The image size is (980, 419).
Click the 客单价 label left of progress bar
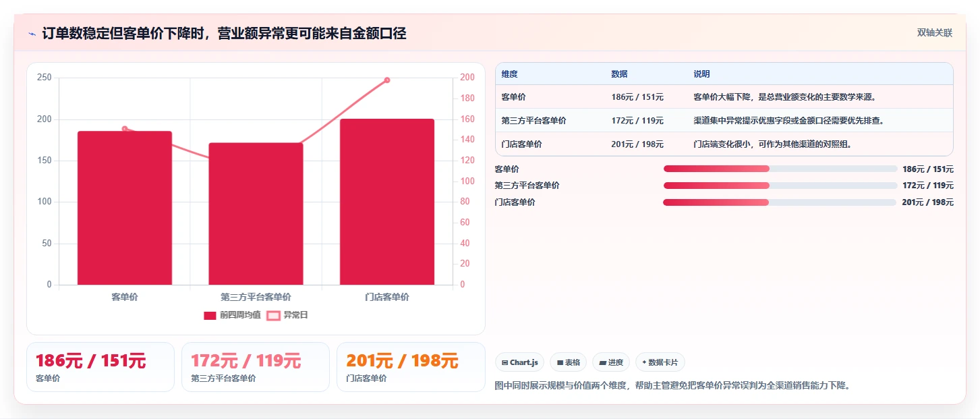(507, 169)
